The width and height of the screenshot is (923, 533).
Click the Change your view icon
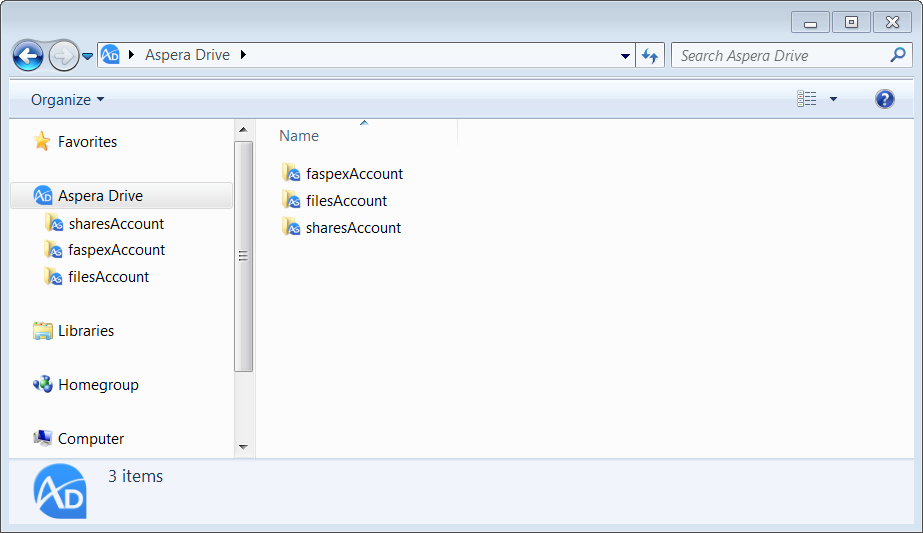[807, 99]
